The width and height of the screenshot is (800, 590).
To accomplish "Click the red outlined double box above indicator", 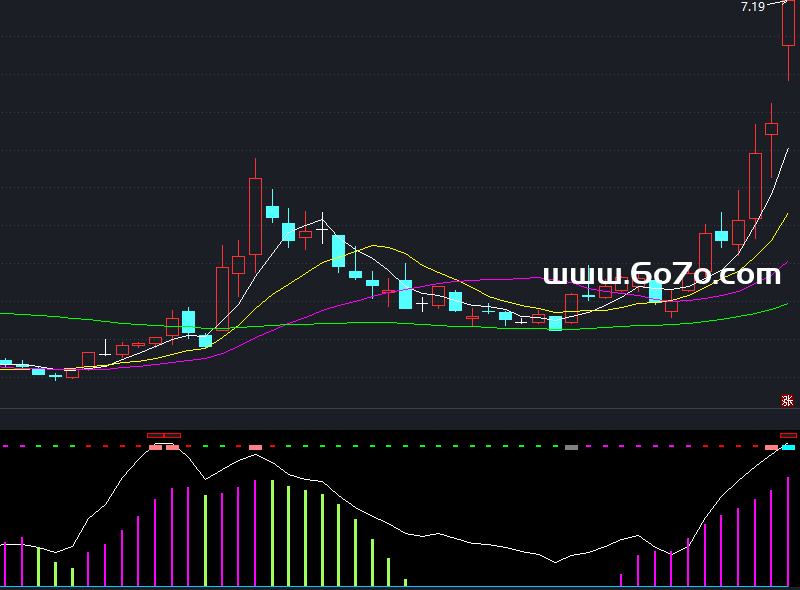I will coord(164,436).
